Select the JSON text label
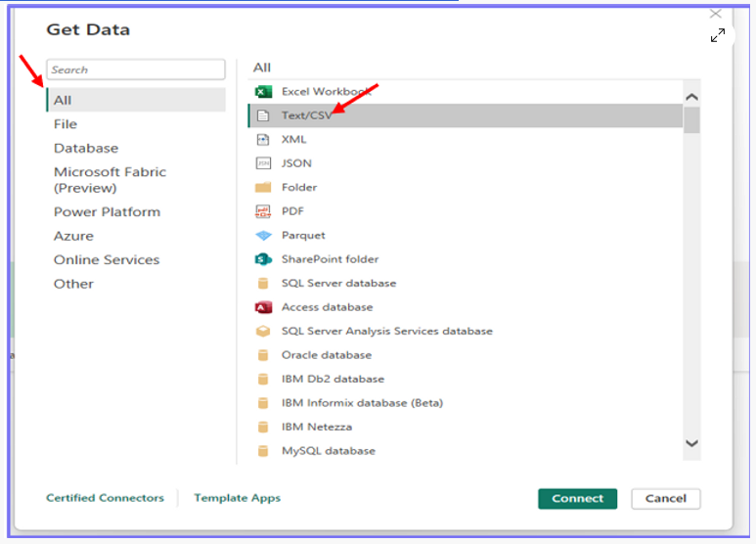 pos(296,163)
